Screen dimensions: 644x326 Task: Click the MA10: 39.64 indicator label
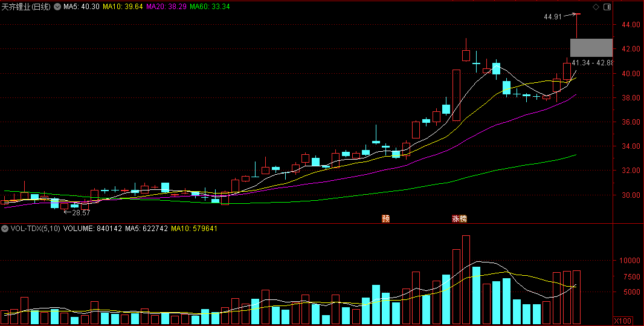(x=123, y=7)
